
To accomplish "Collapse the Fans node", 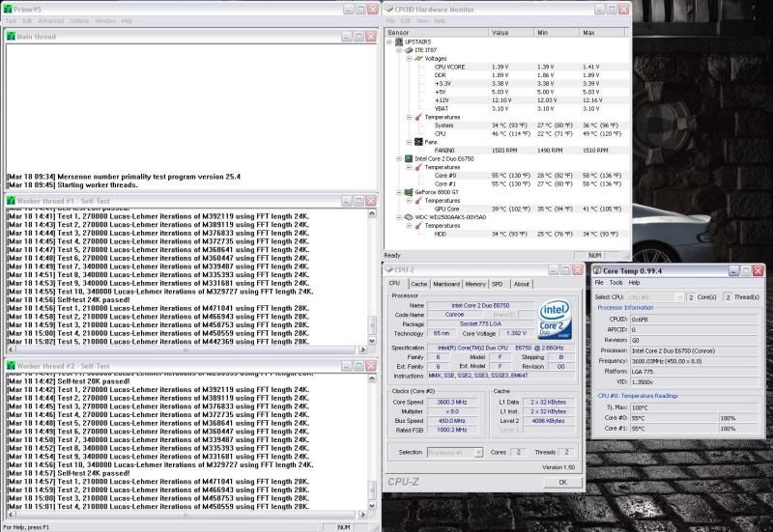I will pyautogui.click(x=409, y=142).
